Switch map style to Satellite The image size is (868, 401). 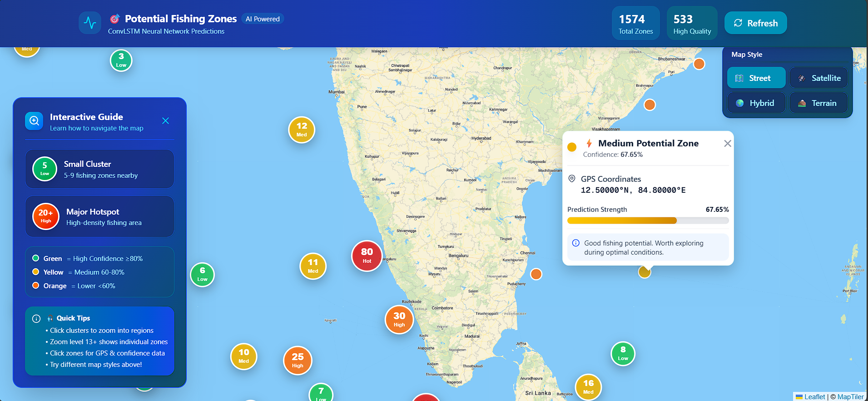click(x=818, y=78)
